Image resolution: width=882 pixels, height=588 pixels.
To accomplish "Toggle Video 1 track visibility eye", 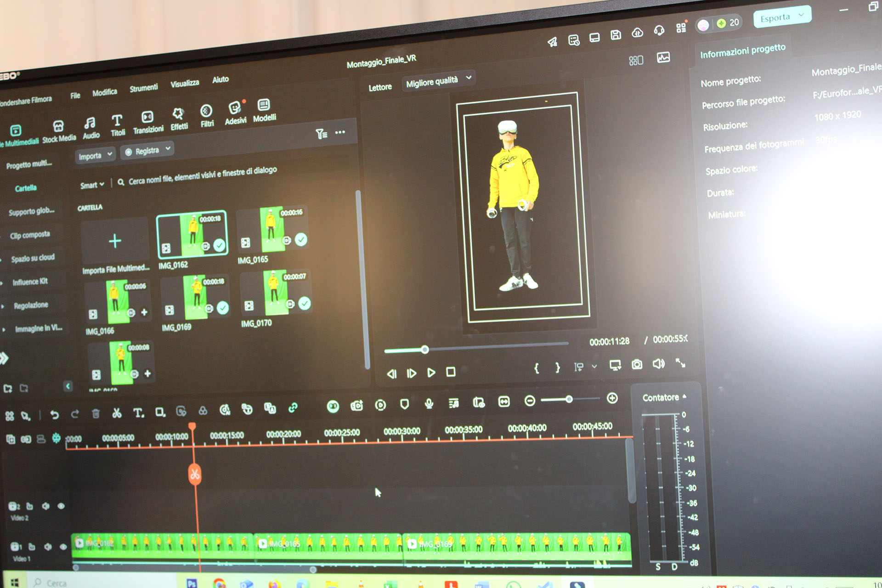I will click(x=63, y=547).
